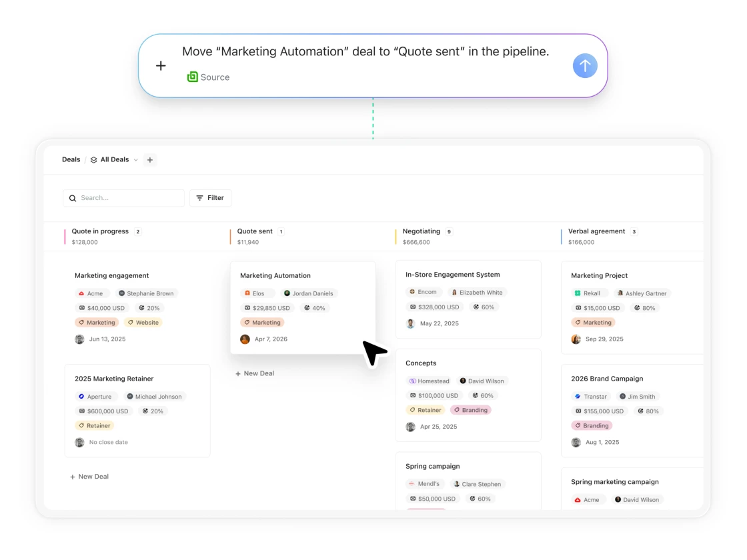Click the Retainer tag on 2025 Marketing Retainer
The height and width of the screenshot is (560, 747).
tap(94, 425)
